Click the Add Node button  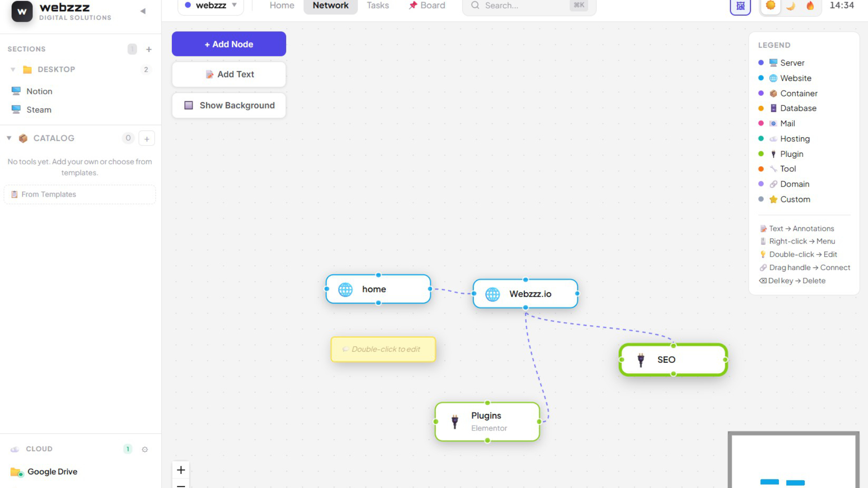(229, 44)
